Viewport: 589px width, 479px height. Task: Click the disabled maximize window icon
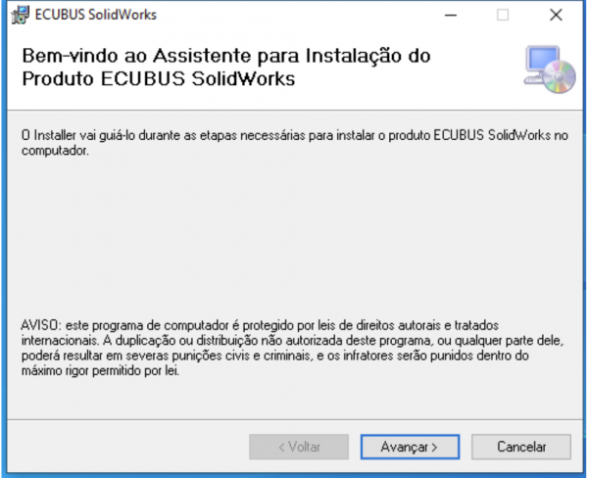503,15
